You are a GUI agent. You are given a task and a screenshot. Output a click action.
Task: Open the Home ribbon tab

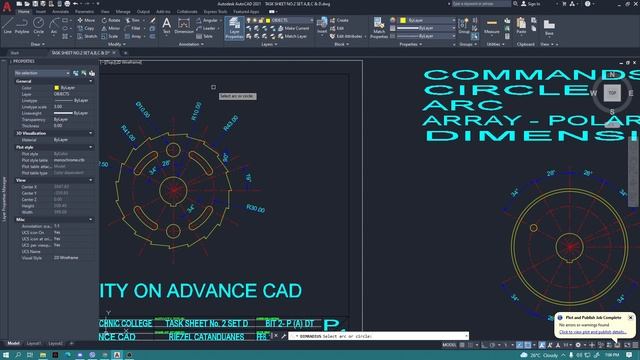click(x=24, y=11)
